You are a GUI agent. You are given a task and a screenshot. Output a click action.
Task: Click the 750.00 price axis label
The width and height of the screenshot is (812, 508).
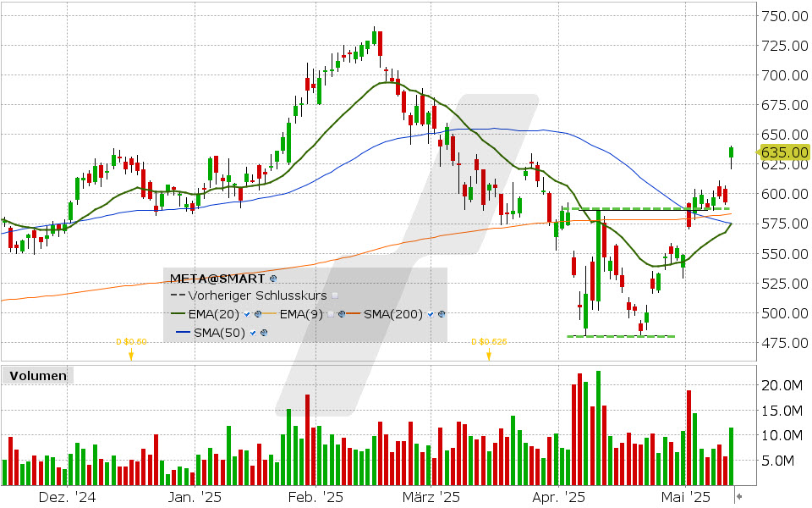pyautogui.click(x=785, y=16)
